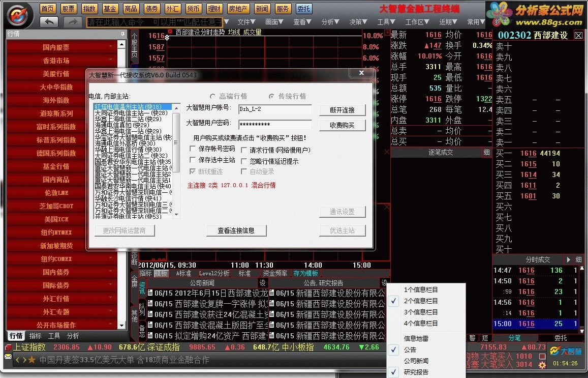Enable 保存选中主站 checkbox
This screenshot has width=588, height=378.
[x=193, y=160]
